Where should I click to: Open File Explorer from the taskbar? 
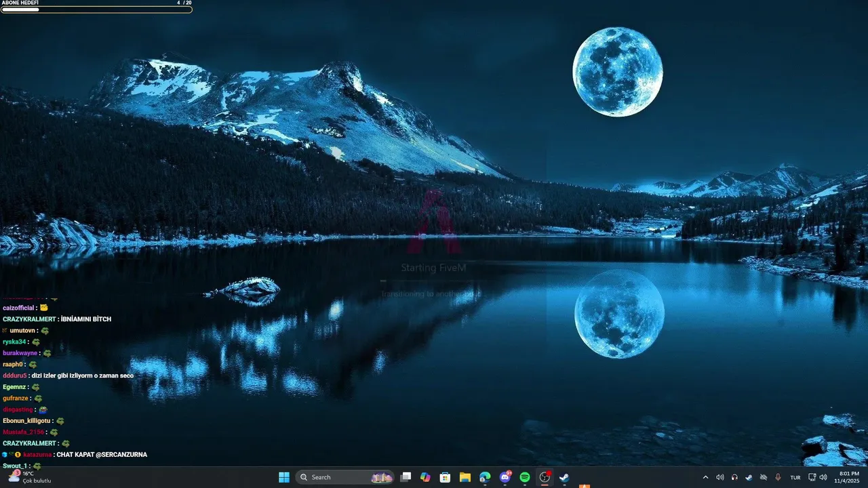click(x=465, y=477)
